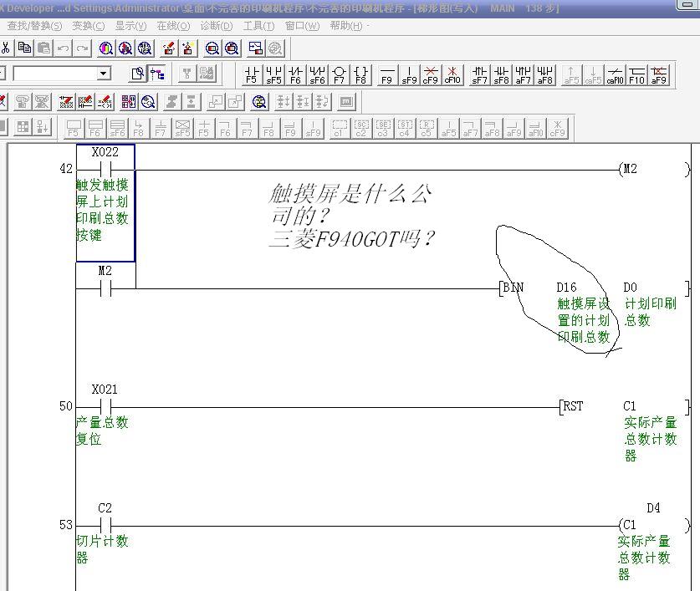700x591 pixels.
Task: Click the M2 output coil on rung 42
Action: (629, 169)
